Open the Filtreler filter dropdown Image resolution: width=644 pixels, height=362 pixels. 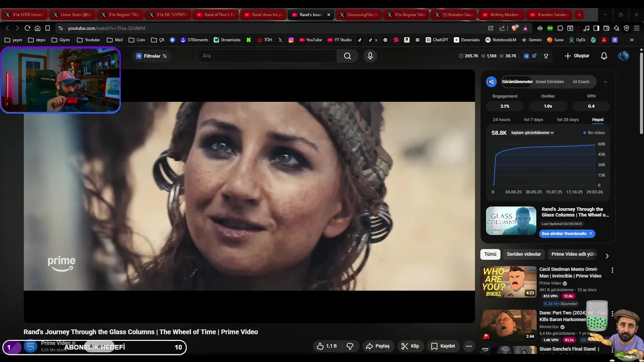(x=151, y=56)
